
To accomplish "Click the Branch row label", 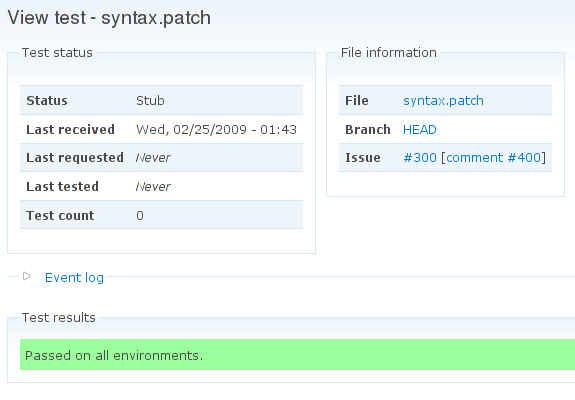I will click(x=368, y=129).
